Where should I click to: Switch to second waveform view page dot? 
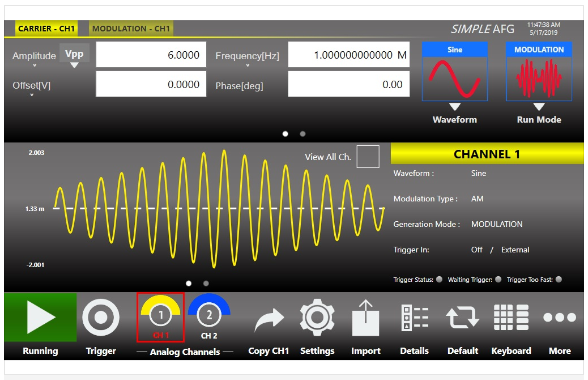[x=206, y=284]
